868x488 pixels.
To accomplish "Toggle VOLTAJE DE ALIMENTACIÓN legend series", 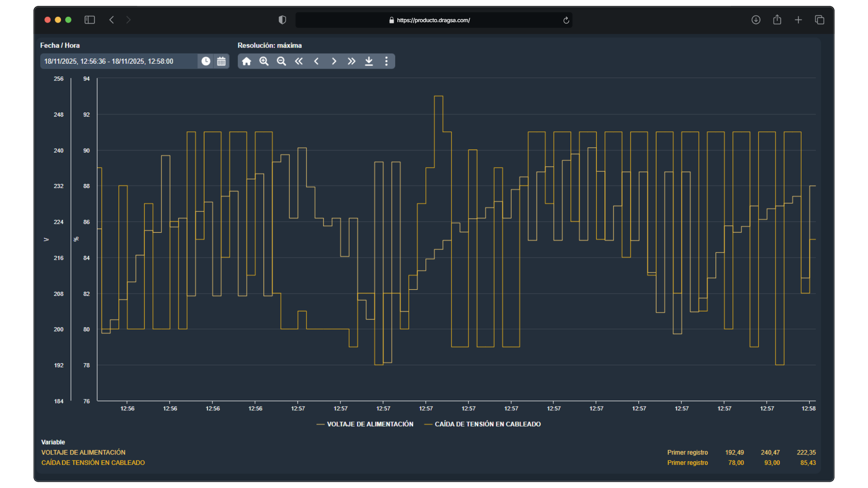I will pos(369,424).
